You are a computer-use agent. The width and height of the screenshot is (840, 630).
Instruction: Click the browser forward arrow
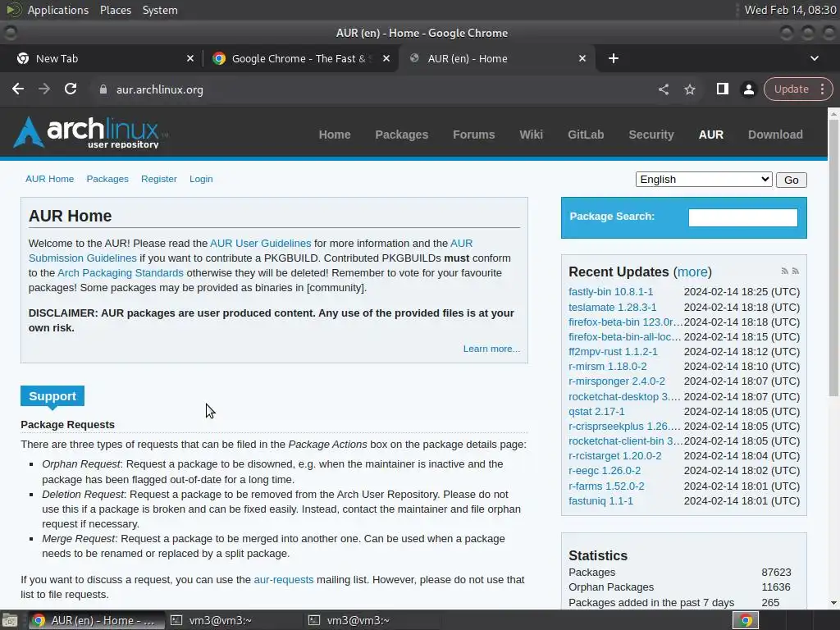[x=44, y=89]
